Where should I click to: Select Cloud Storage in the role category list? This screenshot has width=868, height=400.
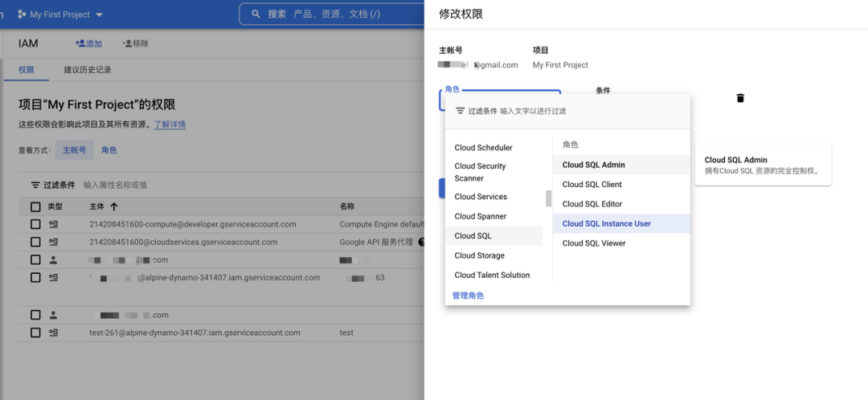pyautogui.click(x=479, y=255)
